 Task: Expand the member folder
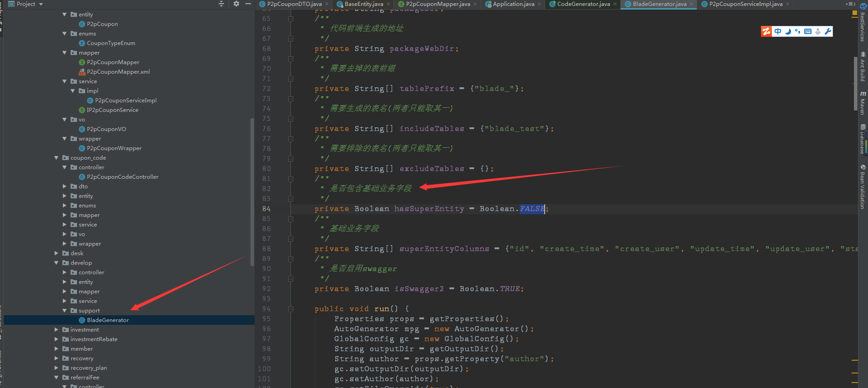[x=56, y=349]
